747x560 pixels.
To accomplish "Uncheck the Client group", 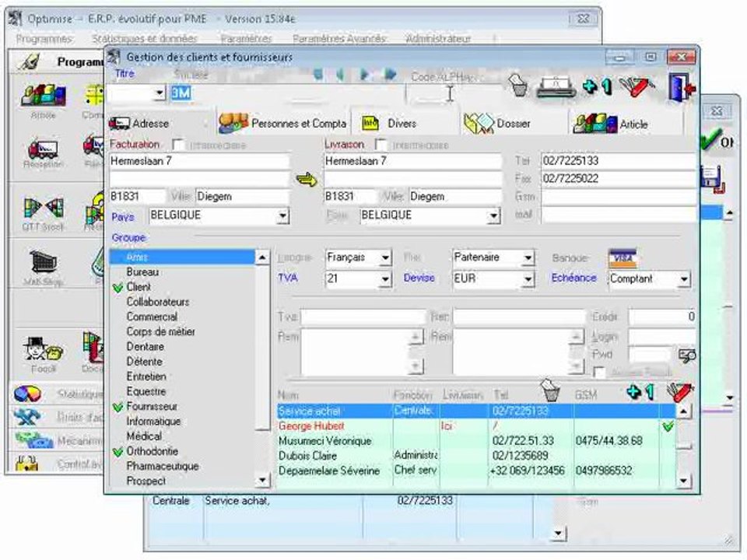I will 118,288.
